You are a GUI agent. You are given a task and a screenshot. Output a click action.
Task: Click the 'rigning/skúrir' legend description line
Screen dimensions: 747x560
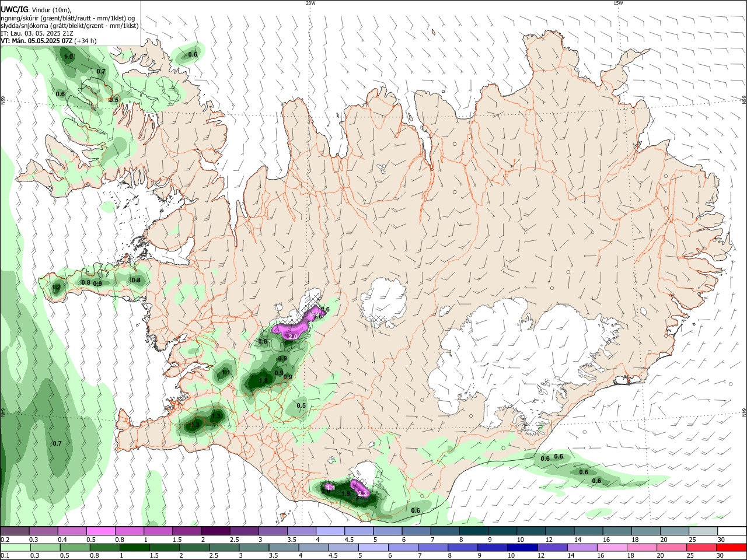pos(68,17)
